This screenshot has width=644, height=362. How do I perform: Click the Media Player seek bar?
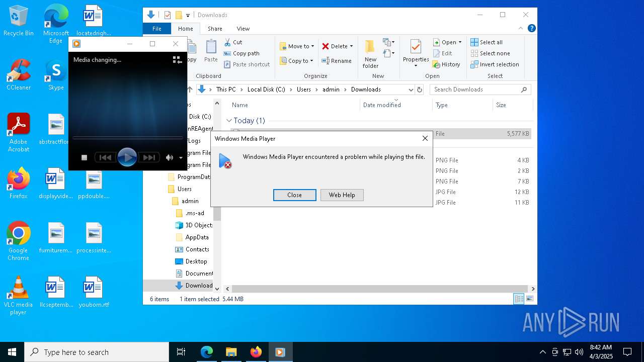127,137
